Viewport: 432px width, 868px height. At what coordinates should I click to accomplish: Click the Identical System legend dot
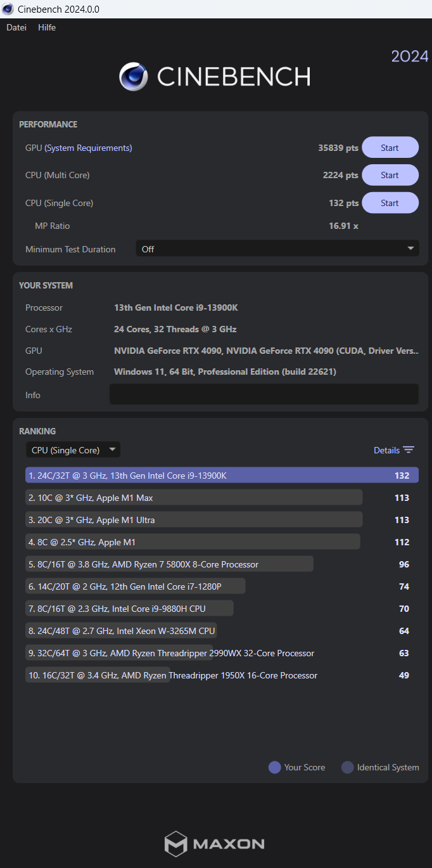pos(348,767)
